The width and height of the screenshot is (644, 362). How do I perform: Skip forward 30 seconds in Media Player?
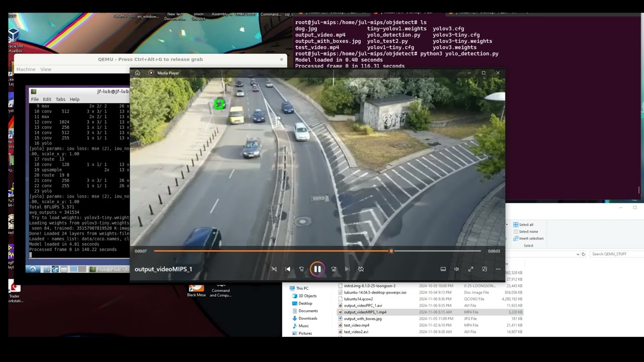point(333,269)
